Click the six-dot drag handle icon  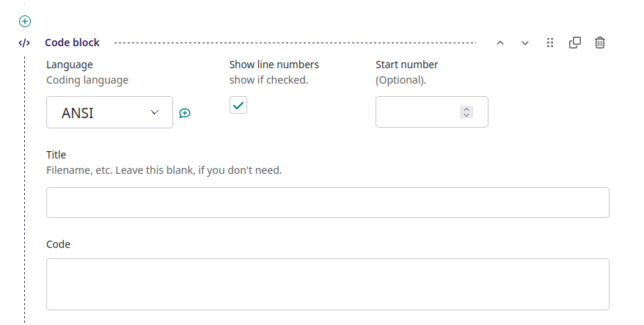coord(550,43)
